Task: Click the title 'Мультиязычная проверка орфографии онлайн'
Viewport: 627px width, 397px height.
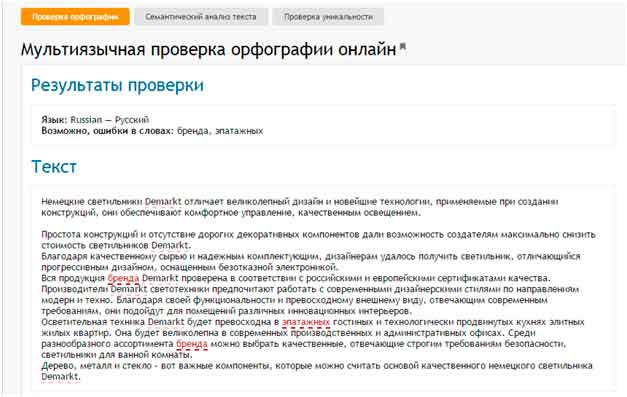Action: click(208, 50)
